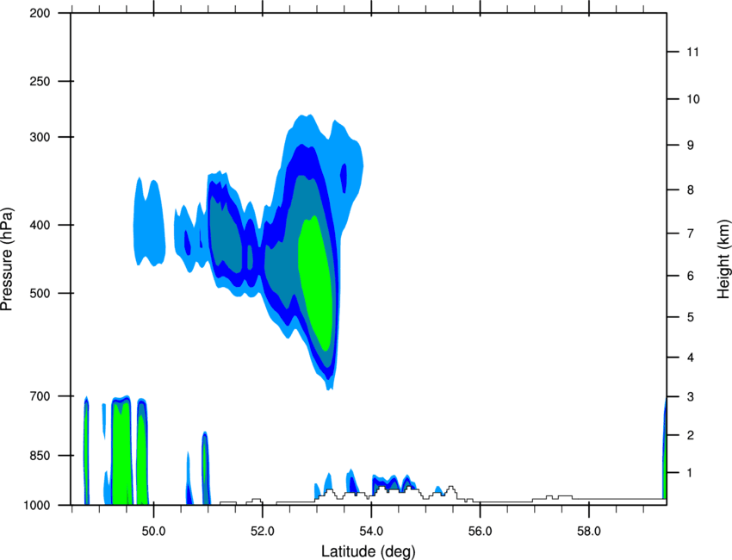Click the 52.0 latitude tick label
Image resolution: width=732 pixels, height=560 pixels.
[263, 532]
